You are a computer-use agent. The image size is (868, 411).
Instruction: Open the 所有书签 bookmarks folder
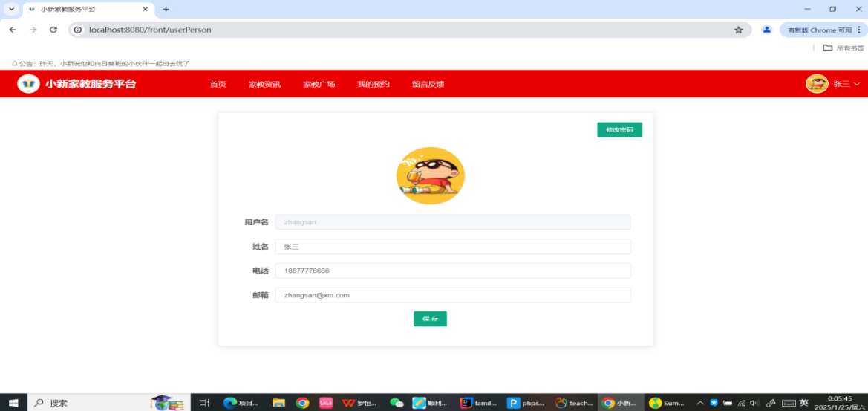point(843,48)
